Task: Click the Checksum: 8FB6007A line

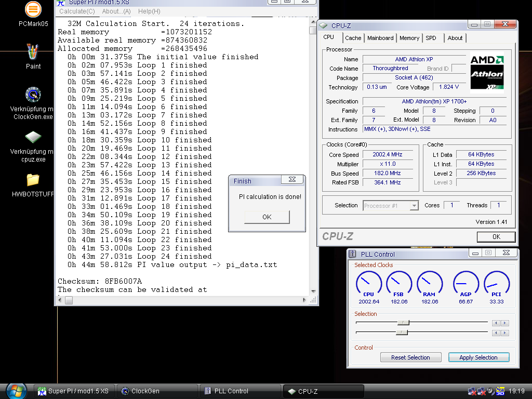Action: point(100,281)
